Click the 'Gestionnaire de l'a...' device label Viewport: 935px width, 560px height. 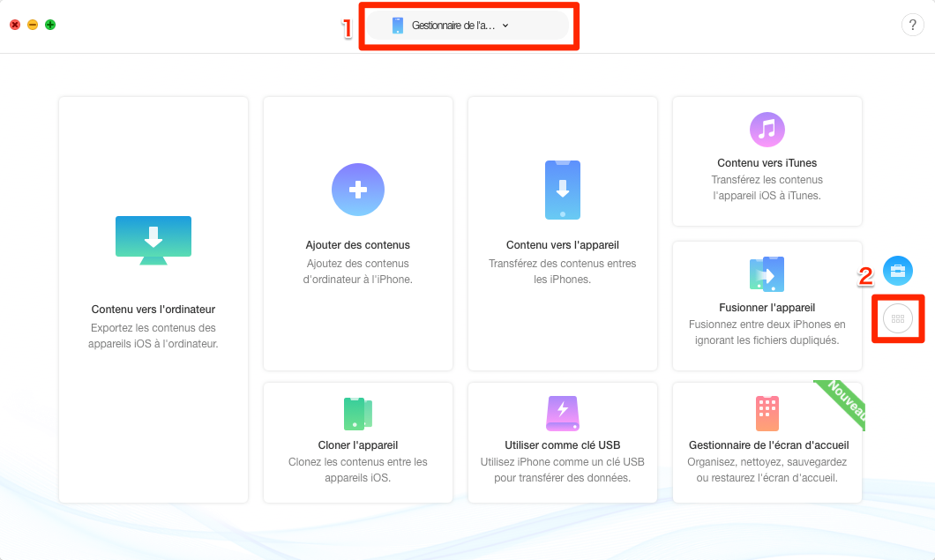click(453, 26)
